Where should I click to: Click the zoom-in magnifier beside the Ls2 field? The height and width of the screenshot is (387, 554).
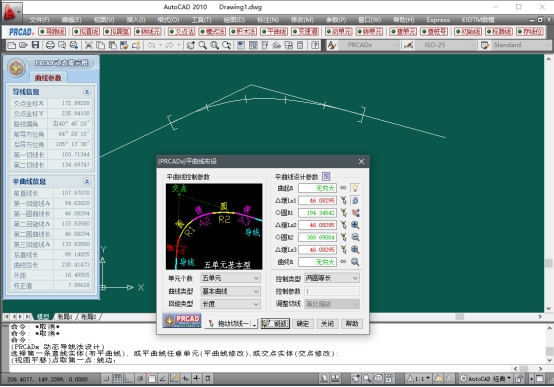[355, 225]
